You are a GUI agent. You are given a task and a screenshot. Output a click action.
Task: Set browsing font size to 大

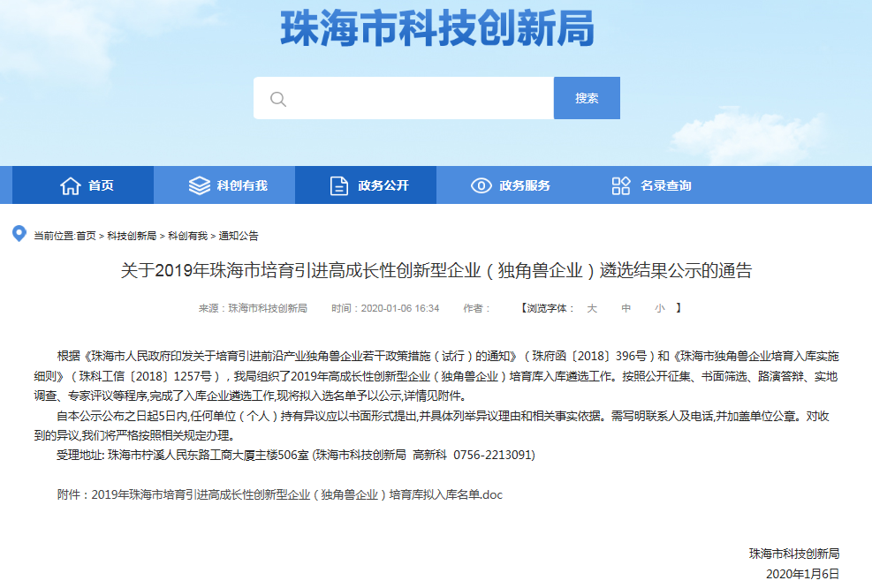[592, 308]
